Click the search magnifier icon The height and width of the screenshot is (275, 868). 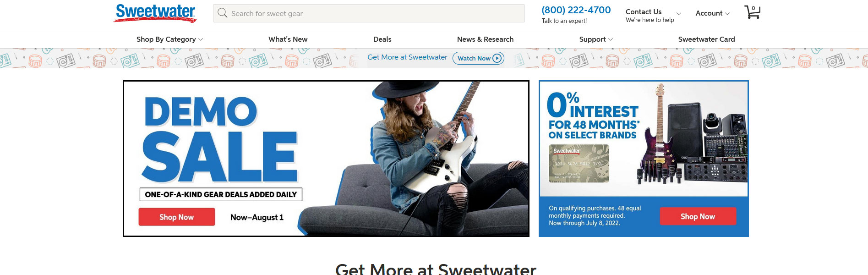(223, 13)
